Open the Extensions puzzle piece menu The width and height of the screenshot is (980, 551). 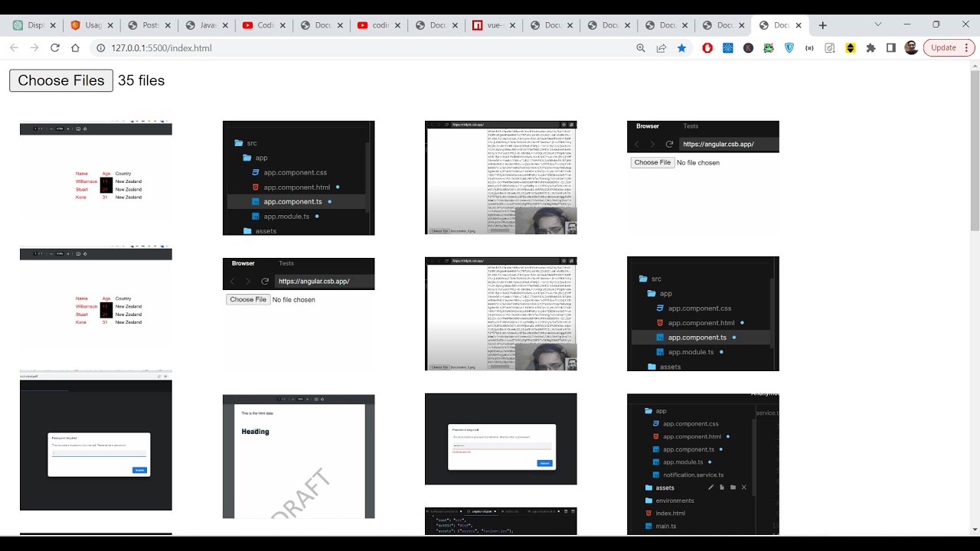[871, 47]
